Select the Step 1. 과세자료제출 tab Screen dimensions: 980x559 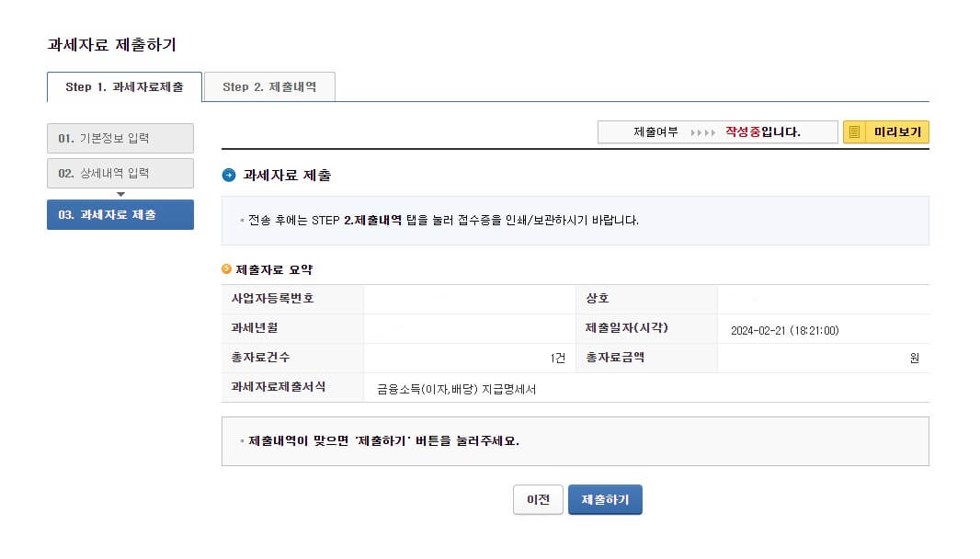(x=124, y=86)
